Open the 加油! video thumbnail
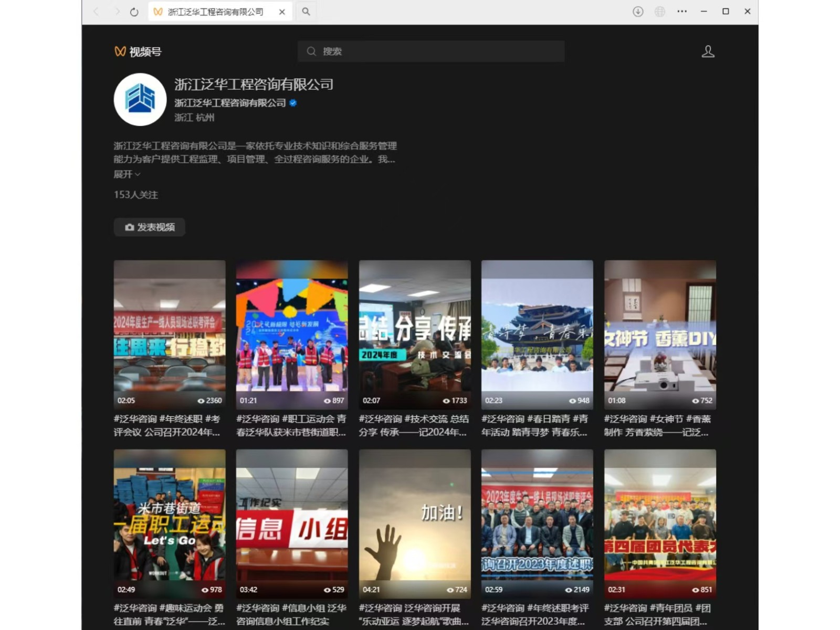This screenshot has width=840, height=630. 415,523
